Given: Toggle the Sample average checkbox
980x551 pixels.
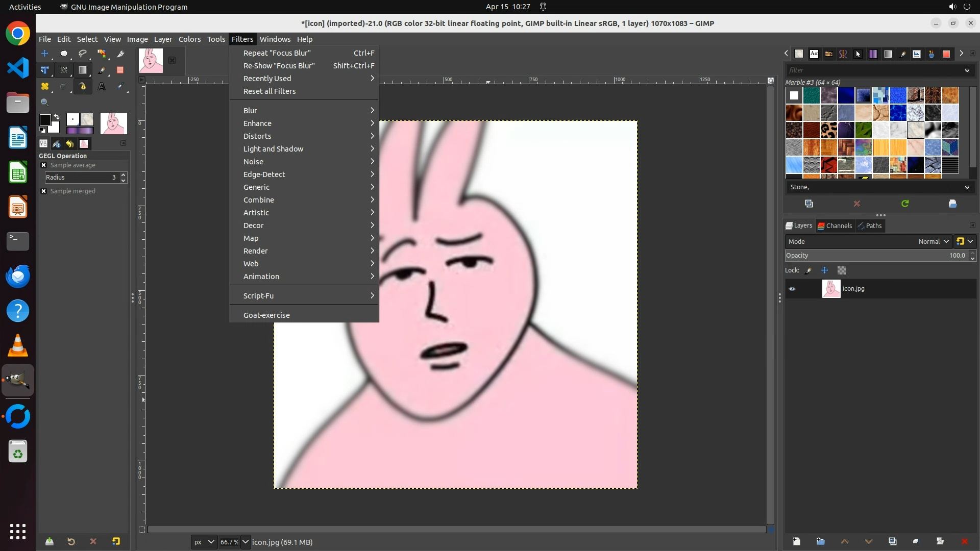Looking at the screenshot, I should tap(44, 165).
